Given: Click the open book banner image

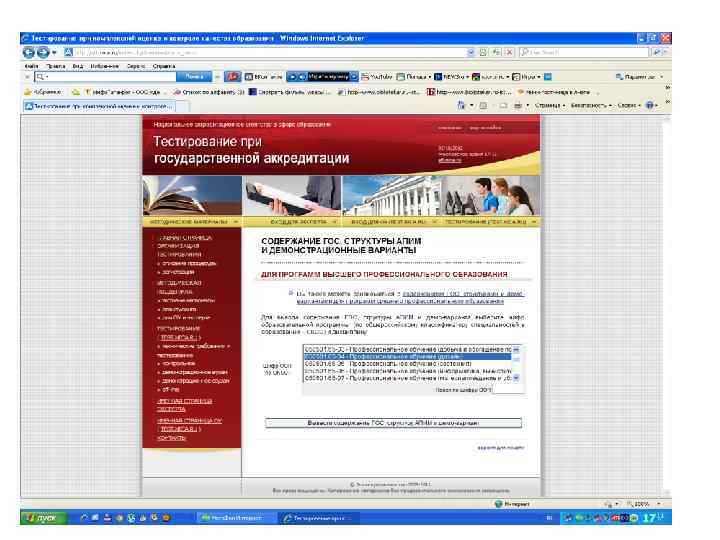Looking at the screenshot, I should pos(192,196).
